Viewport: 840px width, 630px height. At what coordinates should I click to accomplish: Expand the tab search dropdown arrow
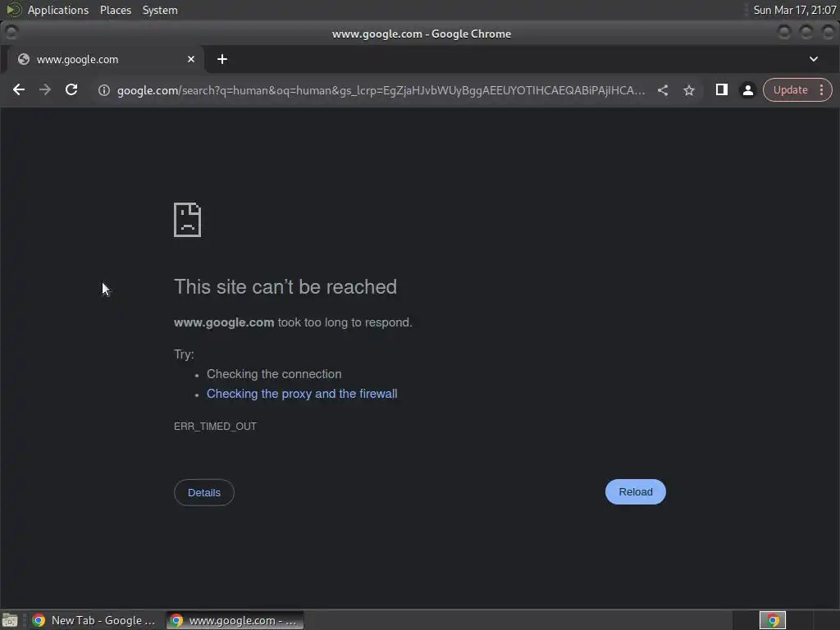coord(813,59)
